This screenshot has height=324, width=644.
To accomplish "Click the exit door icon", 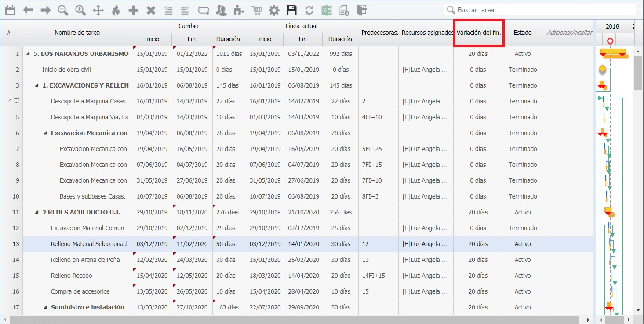I will click(x=362, y=10).
